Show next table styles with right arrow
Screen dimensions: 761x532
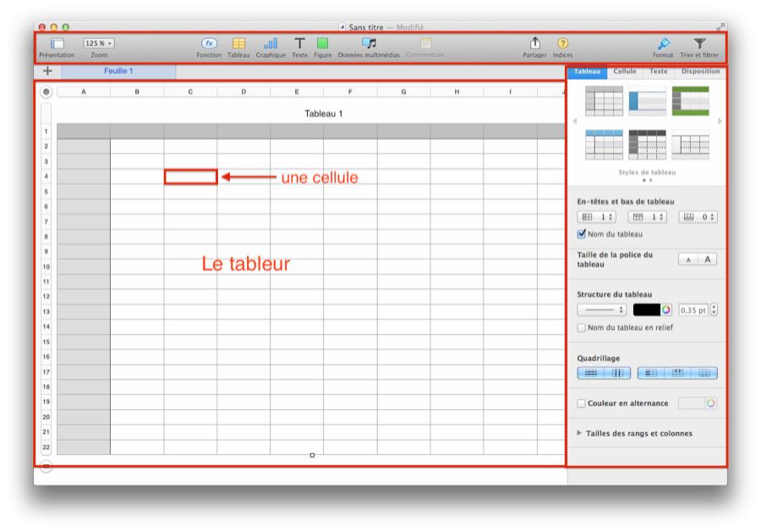(720, 121)
